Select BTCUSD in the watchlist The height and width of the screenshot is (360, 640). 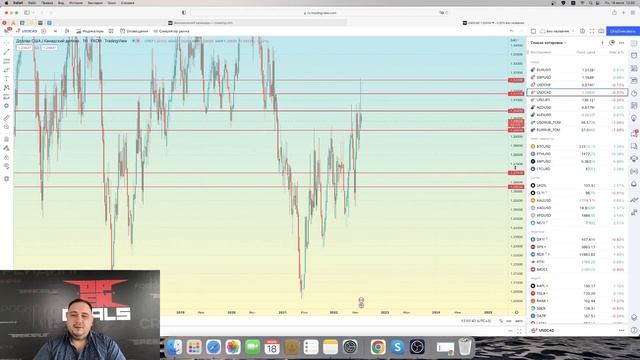(577, 146)
